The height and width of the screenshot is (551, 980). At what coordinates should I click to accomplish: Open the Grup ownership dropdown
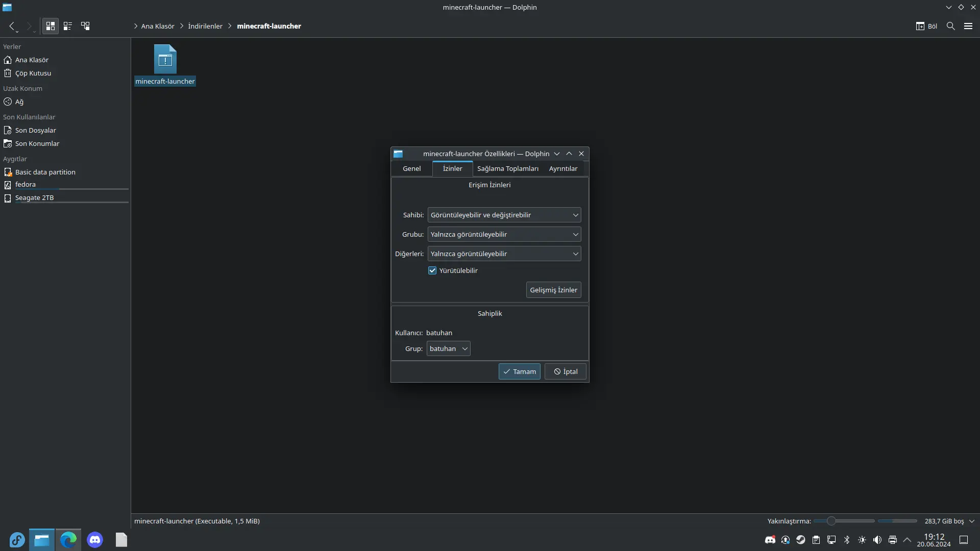pyautogui.click(x=448, y=348)
